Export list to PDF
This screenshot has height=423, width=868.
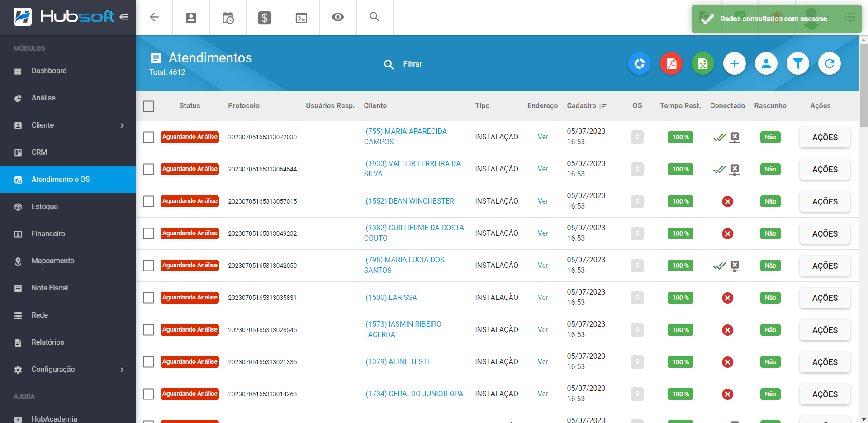click(x=671, y=64)
